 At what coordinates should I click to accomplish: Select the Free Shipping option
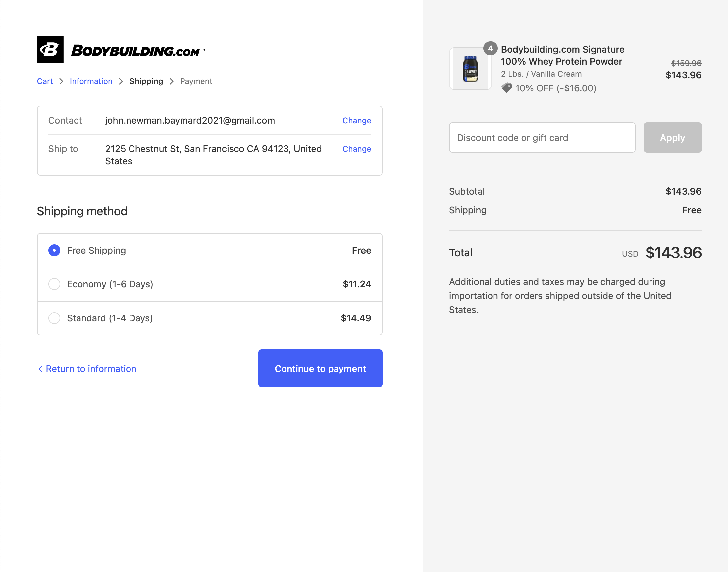point(54,250)
